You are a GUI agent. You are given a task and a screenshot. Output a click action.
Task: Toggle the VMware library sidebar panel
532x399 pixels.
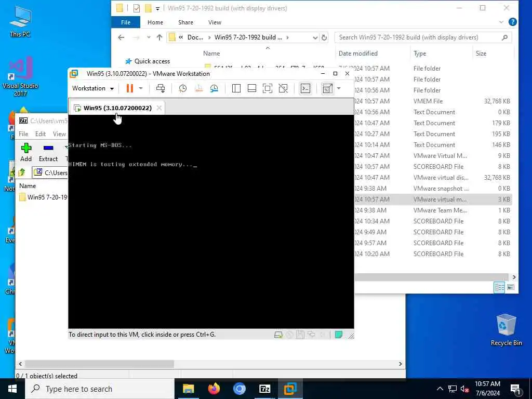tap(236, 88)
